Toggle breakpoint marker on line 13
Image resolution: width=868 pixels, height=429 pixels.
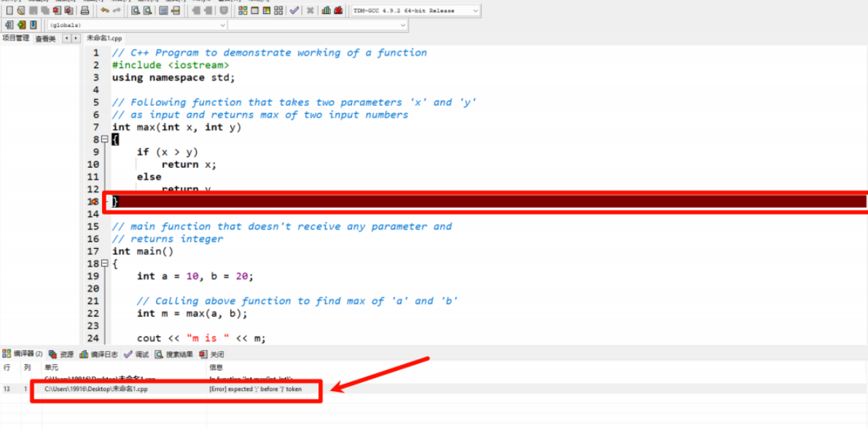click(93, 201)
